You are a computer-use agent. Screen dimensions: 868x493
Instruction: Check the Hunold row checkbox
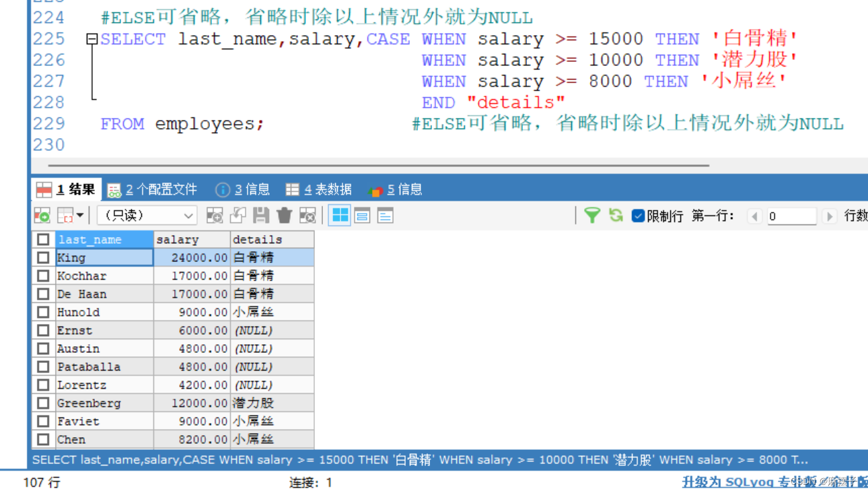(44, 312)
